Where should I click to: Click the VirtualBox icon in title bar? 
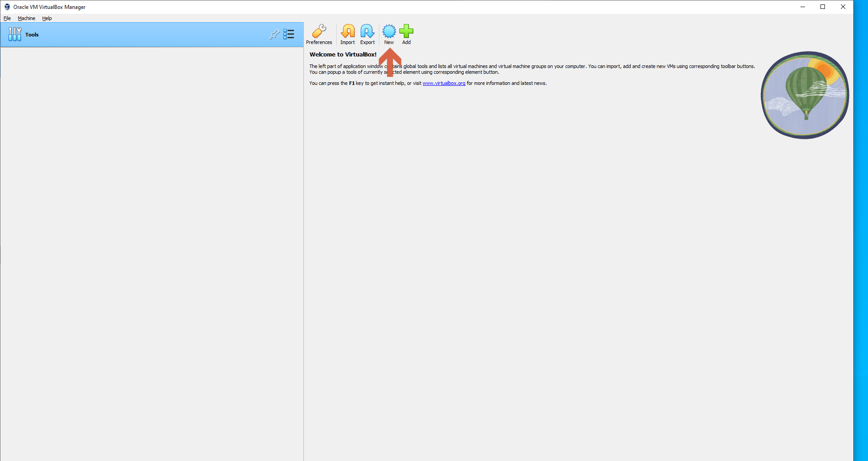tap(7, 7)
